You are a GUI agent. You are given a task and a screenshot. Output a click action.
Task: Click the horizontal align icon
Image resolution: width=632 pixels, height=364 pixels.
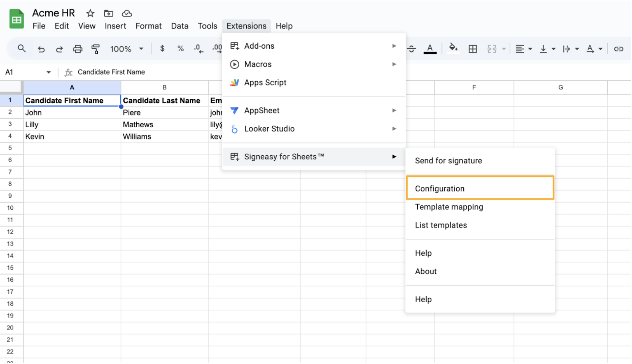pyautogui.click(x=520, y=49)
